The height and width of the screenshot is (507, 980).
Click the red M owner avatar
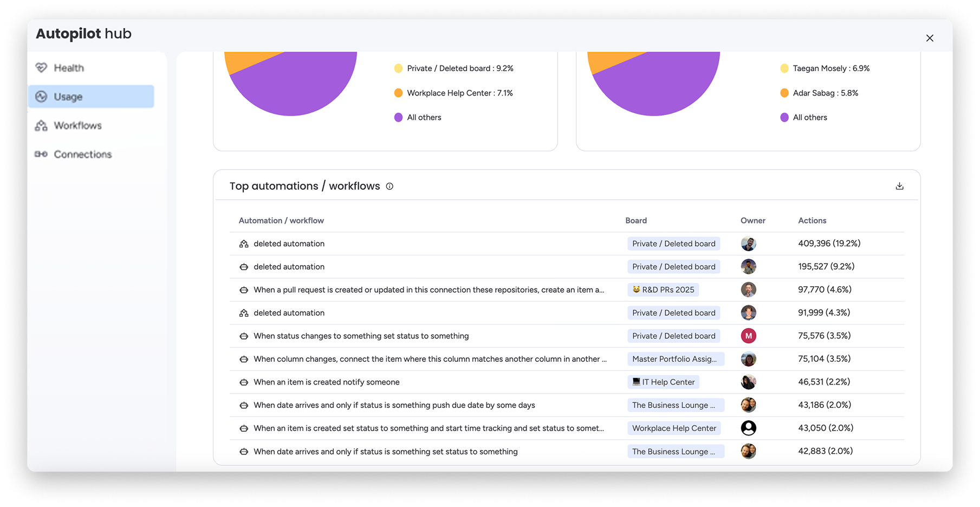click(x=748, y=336)
